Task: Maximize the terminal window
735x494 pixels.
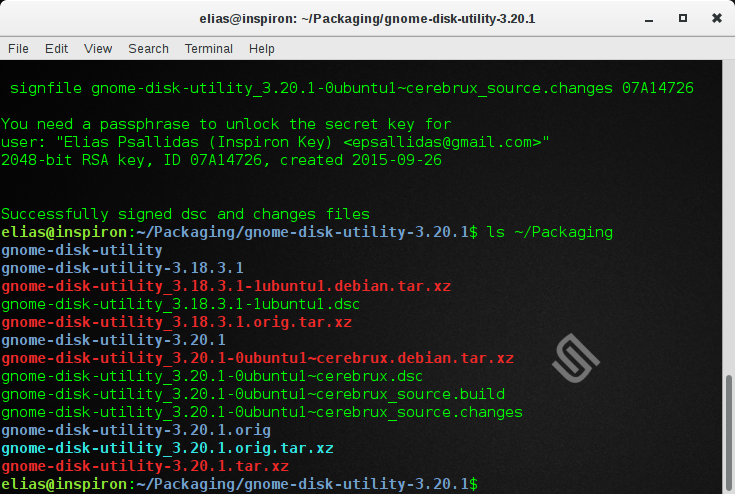Action: pyautogui.click(x=683, y=18)
